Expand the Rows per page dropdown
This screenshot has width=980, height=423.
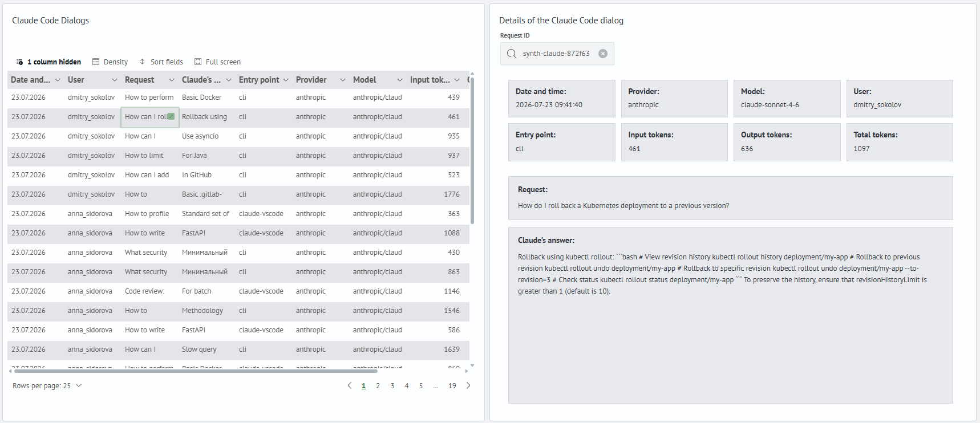coord(47,386)
